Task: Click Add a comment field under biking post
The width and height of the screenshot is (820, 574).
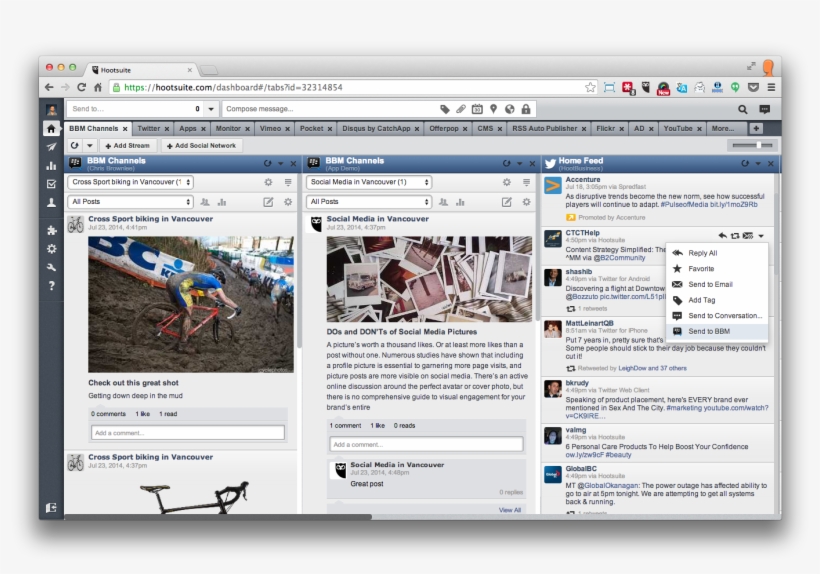Action: pos(188,432)
